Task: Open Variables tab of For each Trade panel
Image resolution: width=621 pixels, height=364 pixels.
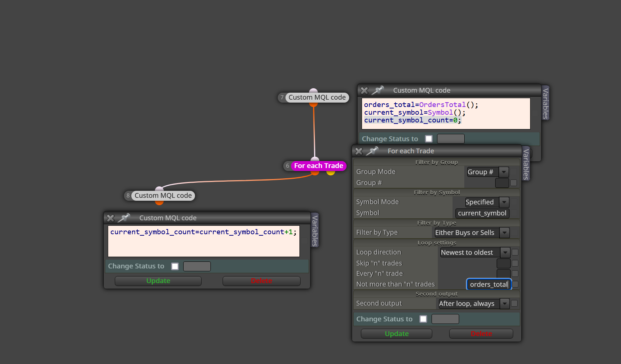Action: pyautogui.click(x=526, y=164)
